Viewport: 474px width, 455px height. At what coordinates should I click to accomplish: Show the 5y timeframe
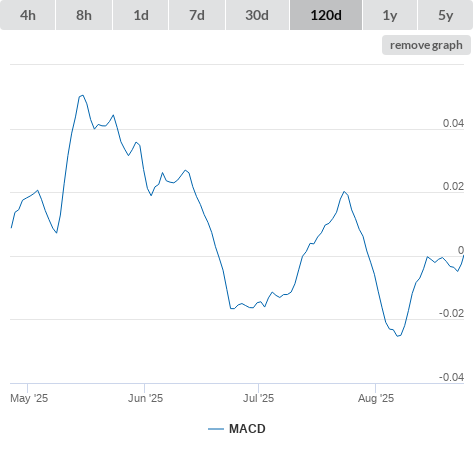[446, 15]
